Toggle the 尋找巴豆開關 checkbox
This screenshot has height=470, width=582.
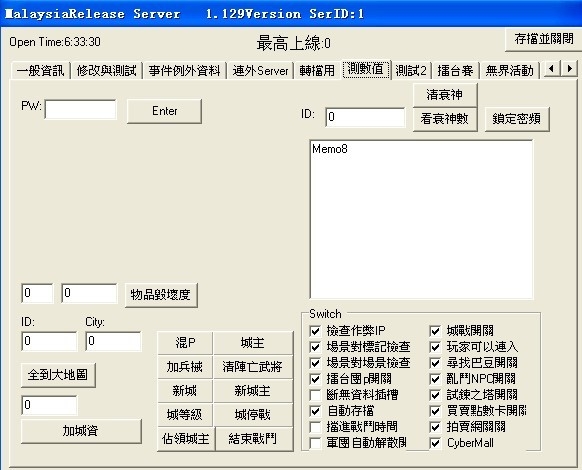pyautogui.click(x=435, y=363)
